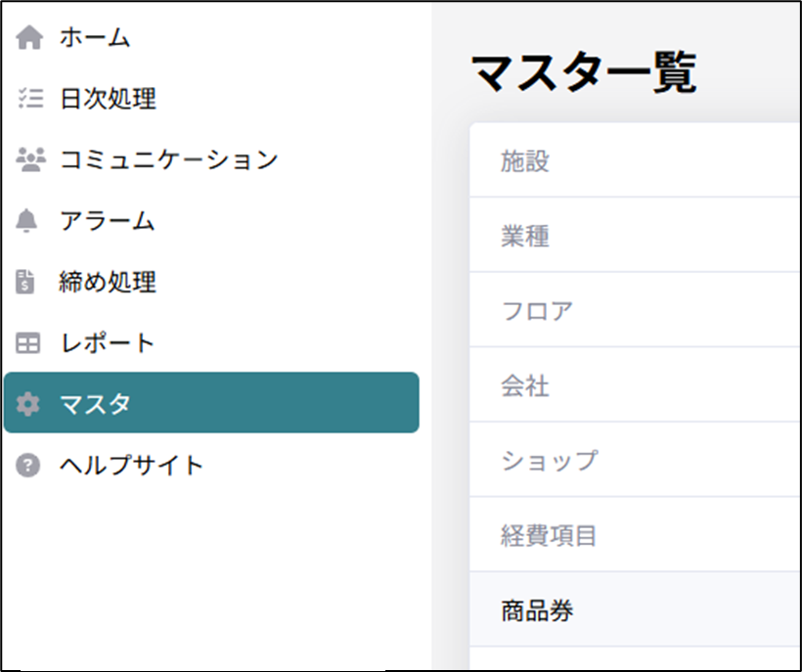Open the ホーム menu item

coord(95,38)
